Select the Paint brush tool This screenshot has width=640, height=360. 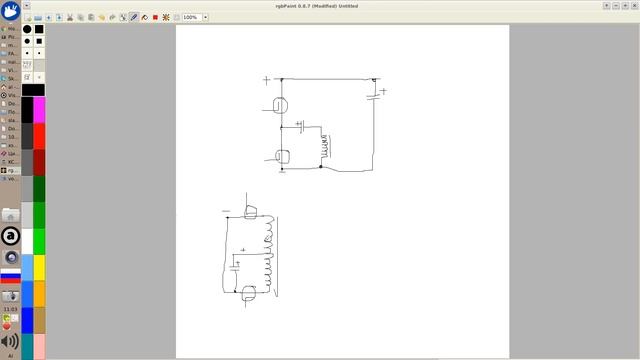tap(134, 17)
